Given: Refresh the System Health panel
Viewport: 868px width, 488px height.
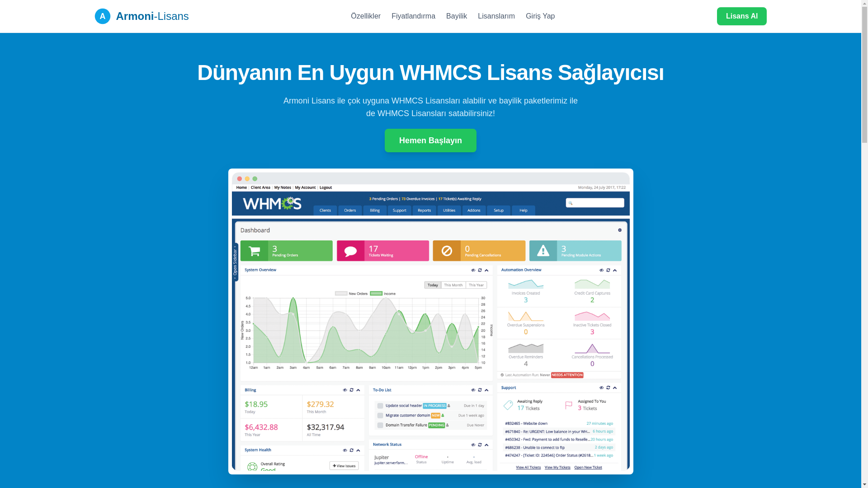Looking at the screenshot, I should [351, 450].
